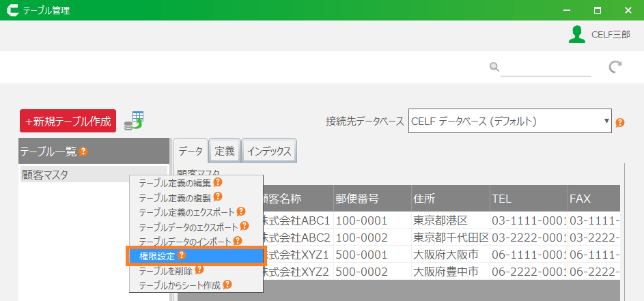Open 接続先データベース dropdown

[x=509, y=121]
